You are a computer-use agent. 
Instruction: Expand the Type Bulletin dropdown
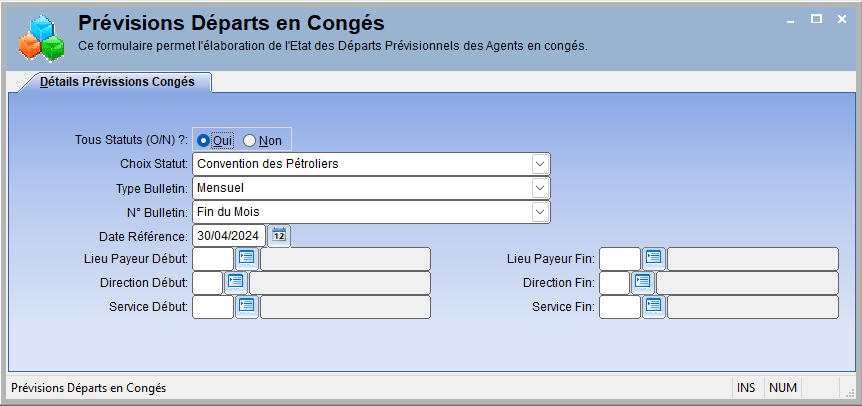540,188
